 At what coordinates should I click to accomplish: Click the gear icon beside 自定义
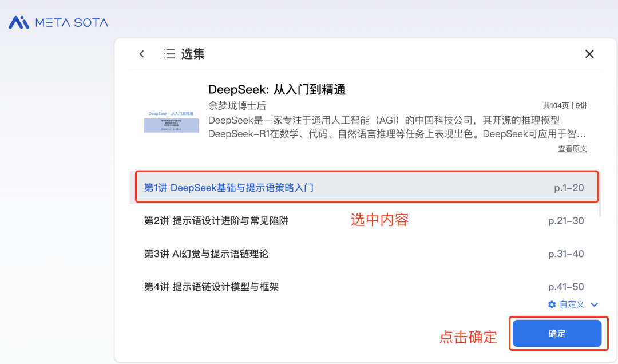[552, 304]
